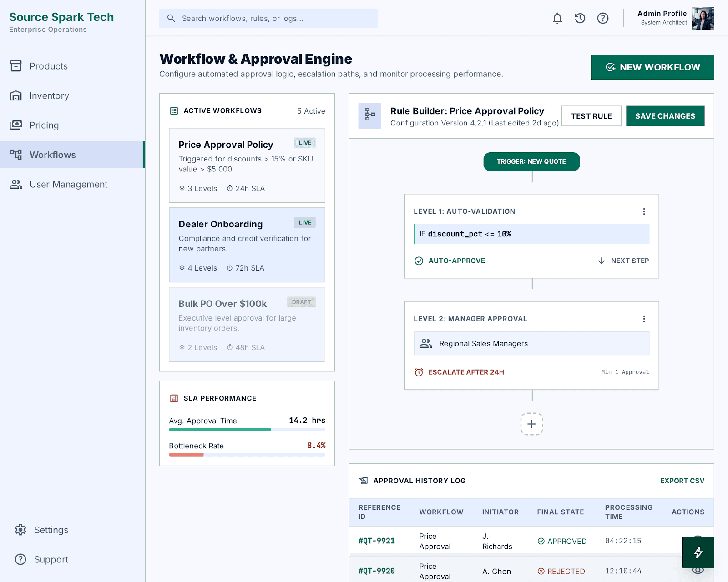Image resolution: width=728 pixels, height=582 pixels.
Task: Click the Source Spark Tech logo title
Action: (x=61, y=17)
